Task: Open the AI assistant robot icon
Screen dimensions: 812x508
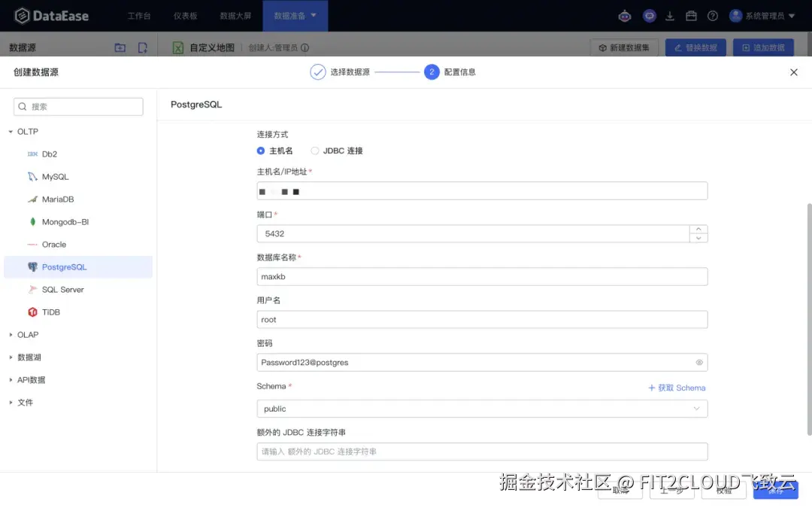Action: pyautogui.click(x=625, y=16)
